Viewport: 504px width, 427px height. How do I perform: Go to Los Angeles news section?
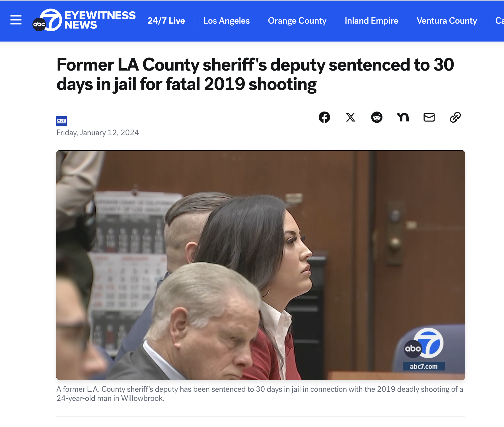(x=227, y=21)
